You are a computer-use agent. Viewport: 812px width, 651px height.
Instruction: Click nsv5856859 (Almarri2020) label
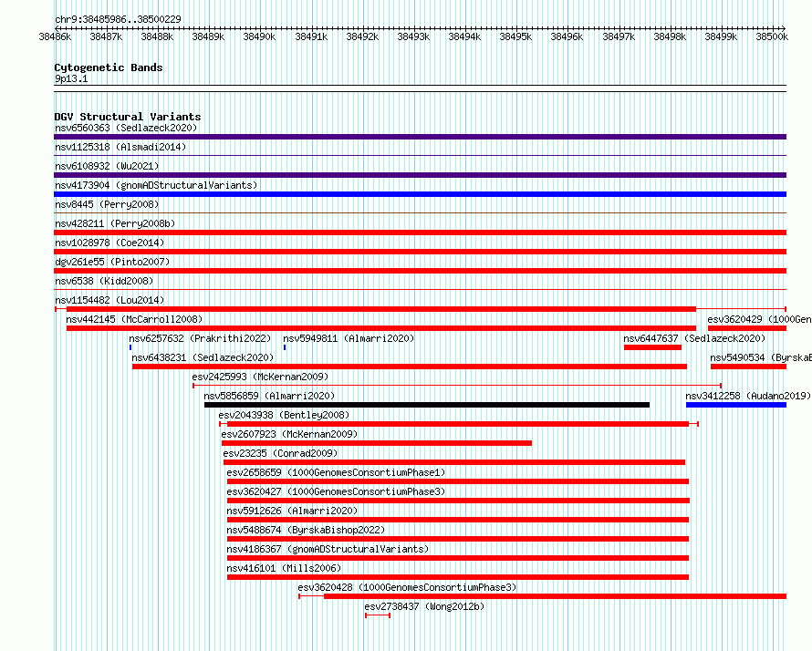269,396
